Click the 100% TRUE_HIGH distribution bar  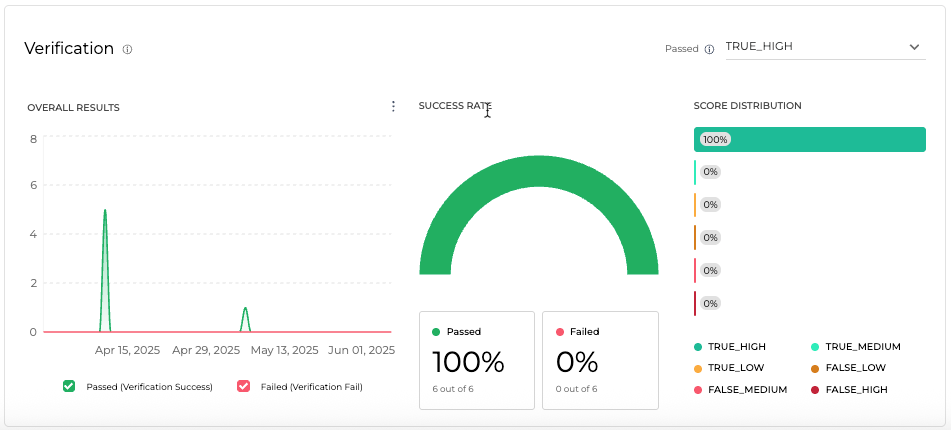[810, 140]
